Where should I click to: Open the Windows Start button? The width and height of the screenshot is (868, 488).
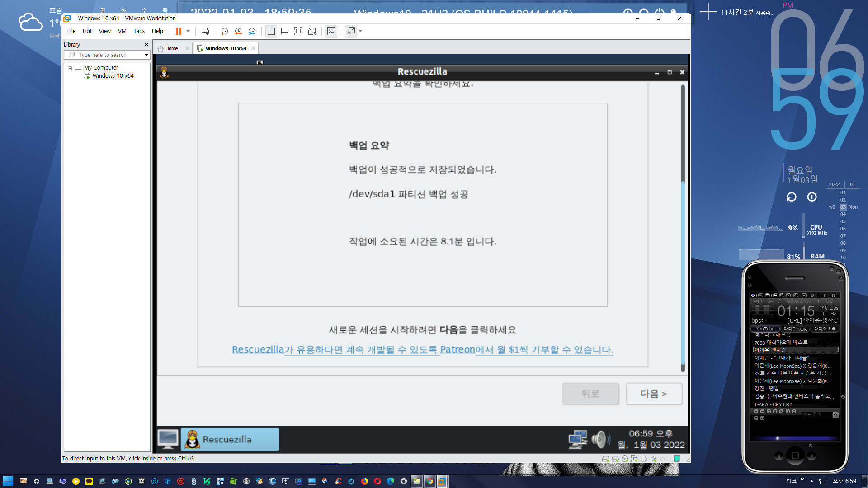click(8, 481)
